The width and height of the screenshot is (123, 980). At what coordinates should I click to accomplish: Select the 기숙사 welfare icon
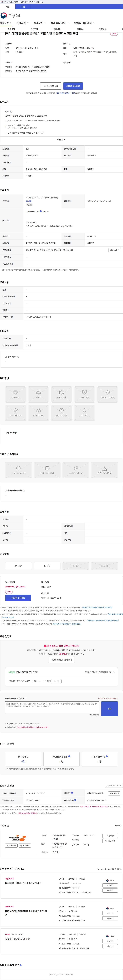[39, 394]
